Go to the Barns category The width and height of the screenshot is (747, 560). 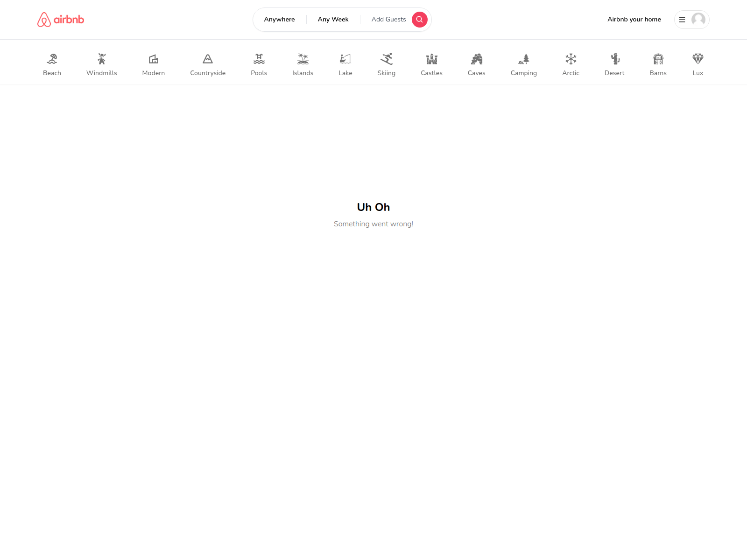pos(658,64)
